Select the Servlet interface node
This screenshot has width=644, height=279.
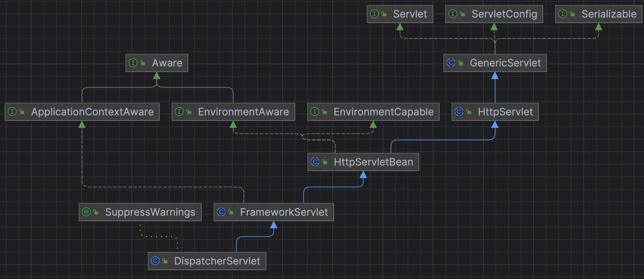coord(400,14)
